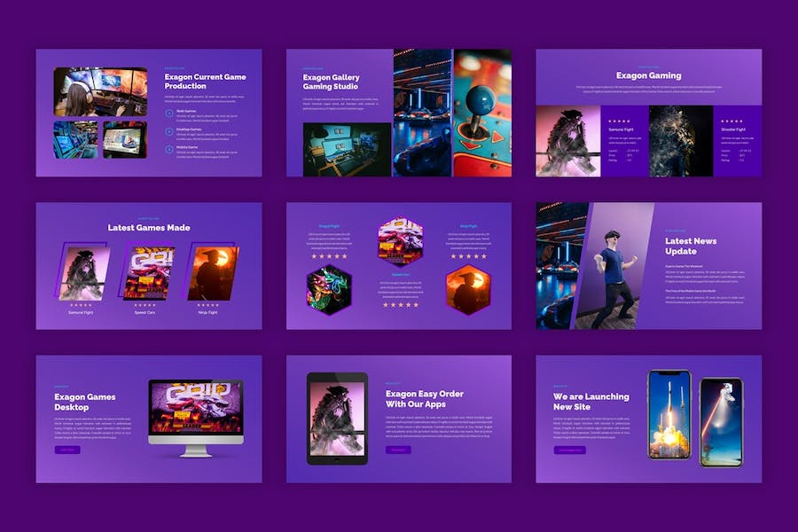Screen dimensions: 798x532
Task: Click the button in the Launching New Site slide
Action: pyautogui.click(x=569, y=450)
